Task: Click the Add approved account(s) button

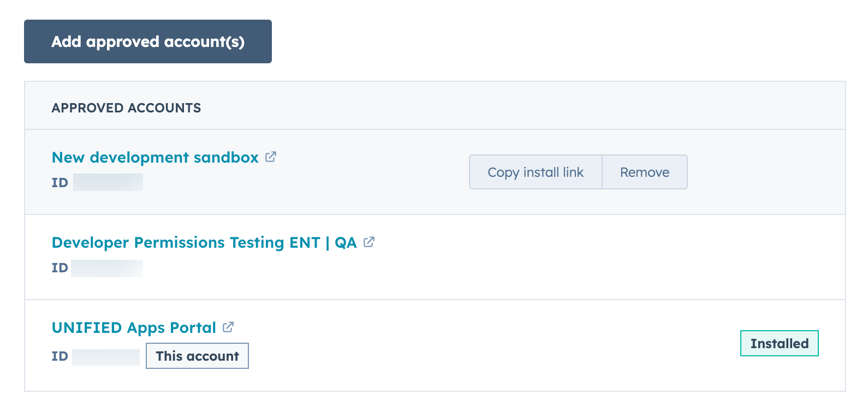Action: point(147,41)
